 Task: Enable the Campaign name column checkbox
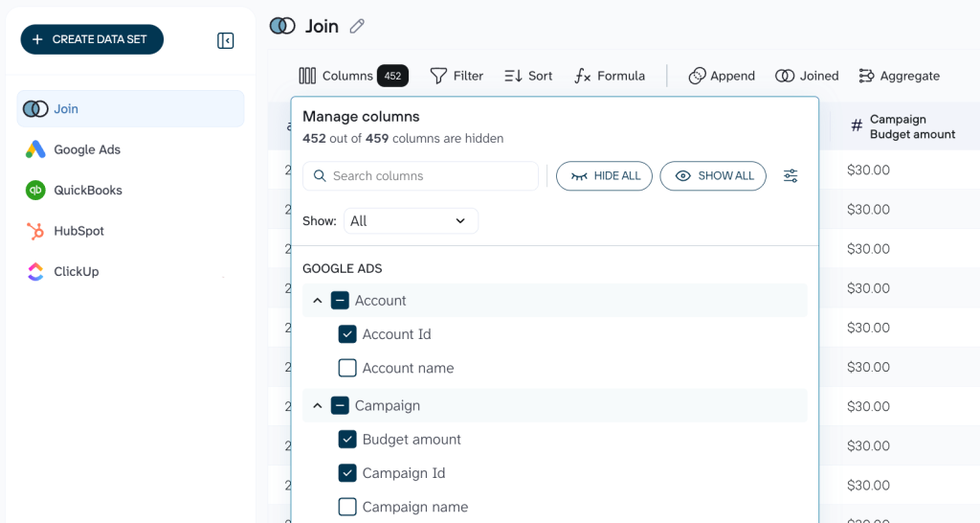coord(347,507)
